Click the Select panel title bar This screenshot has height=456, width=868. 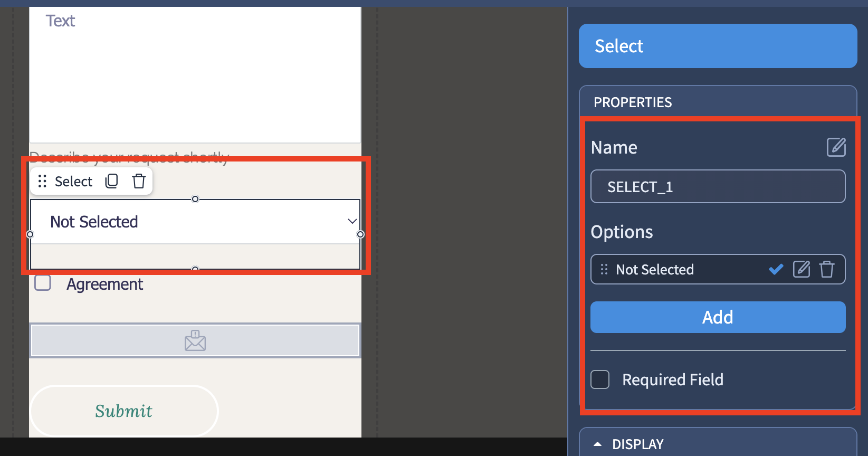pyautogui.click(x=718, y=46)
